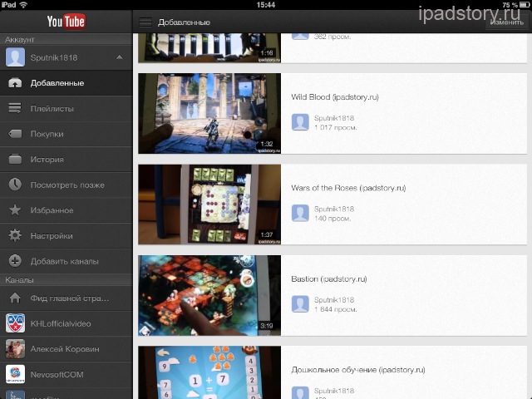This screenshot has height=399, width=532.
Task: Select Избранное menu item
Action: pyautogui.click(x=66, y=210)
